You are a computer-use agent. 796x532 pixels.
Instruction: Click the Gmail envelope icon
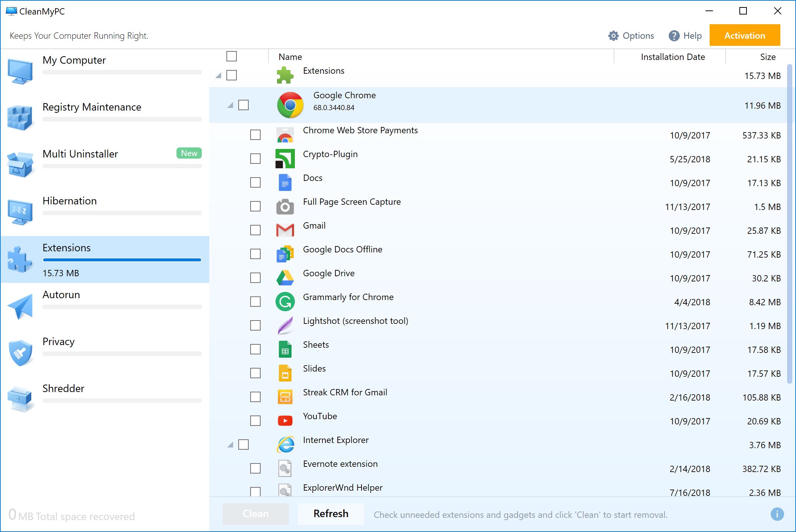[285, 230]
